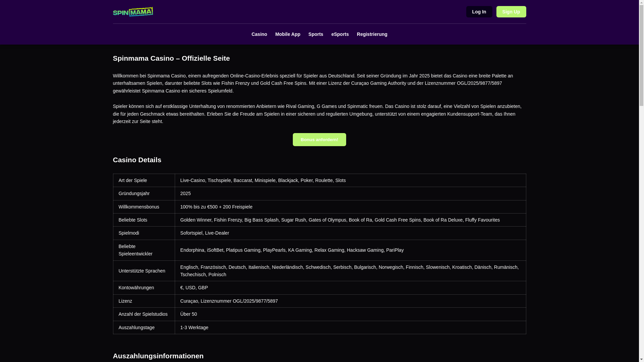The width and height of the screenshot is (644, 362).
Task: Click the Beliebte Slots label cell
Action: (144, 220)
